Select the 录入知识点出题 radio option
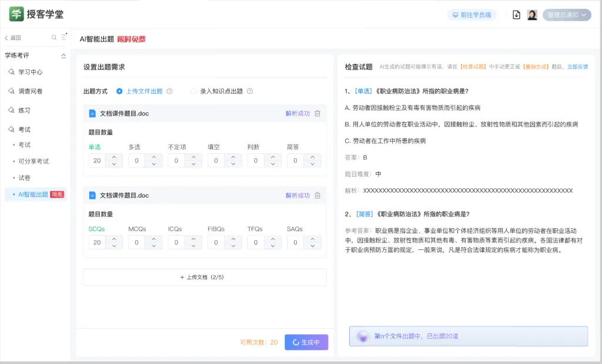 193,91
